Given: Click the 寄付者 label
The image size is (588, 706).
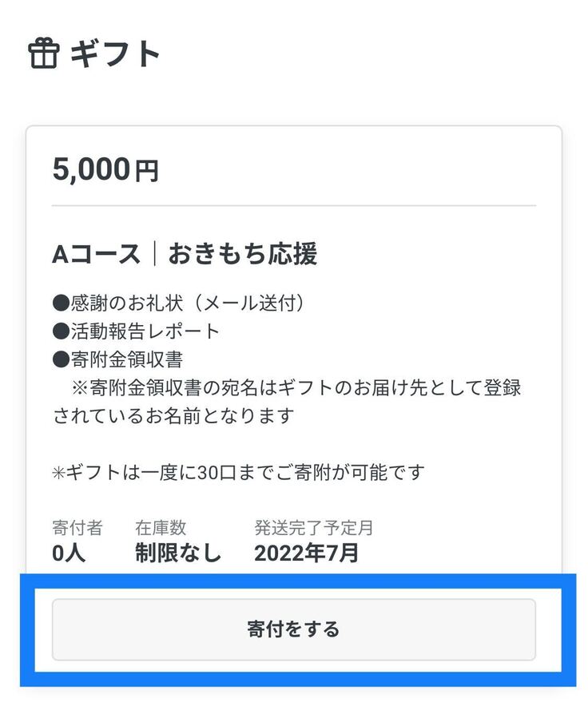Looking at the screenshot, I should [x=77, y=528].
